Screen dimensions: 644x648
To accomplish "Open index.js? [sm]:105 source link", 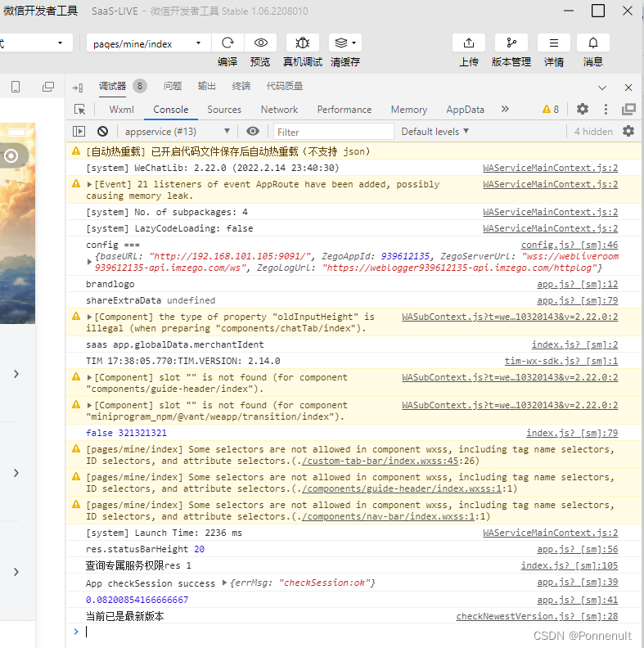I will point(570,565).
